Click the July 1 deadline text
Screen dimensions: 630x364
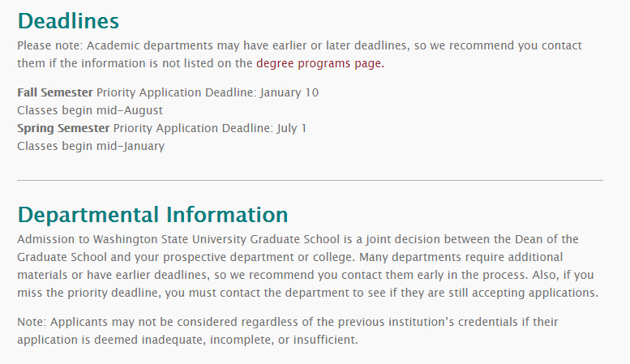point(291,128)
